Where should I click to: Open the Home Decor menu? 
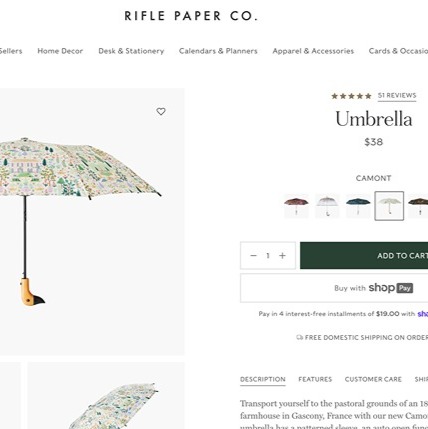(60, 51)
